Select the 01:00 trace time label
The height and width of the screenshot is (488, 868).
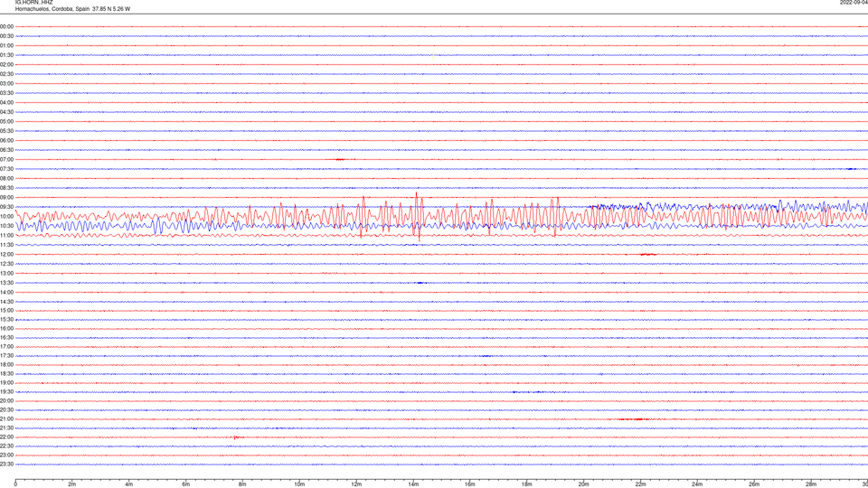pos(6,45)
